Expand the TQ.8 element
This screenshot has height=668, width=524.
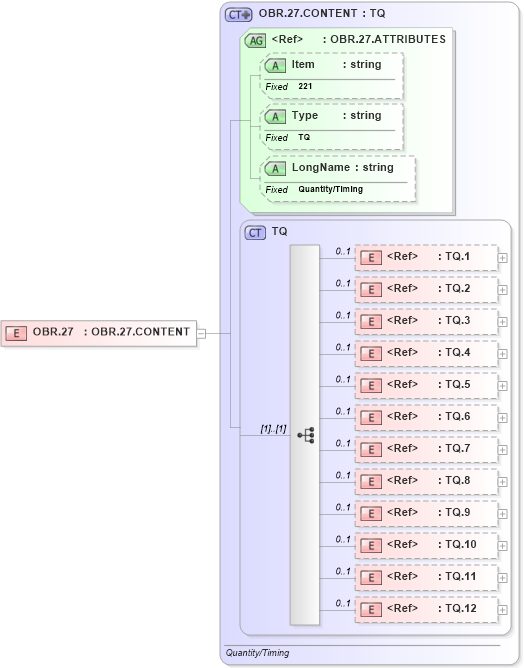point(503,481)
